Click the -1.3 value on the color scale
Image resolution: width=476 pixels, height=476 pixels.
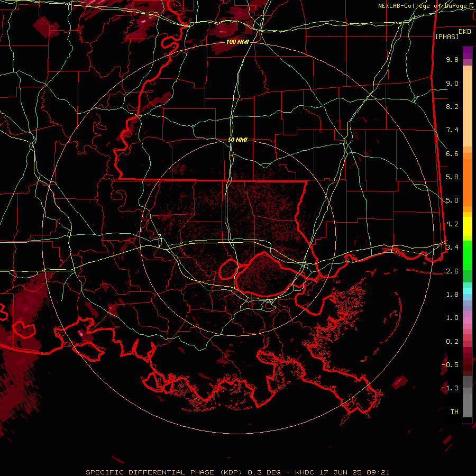pyautogui.click(x=450, y=388)
